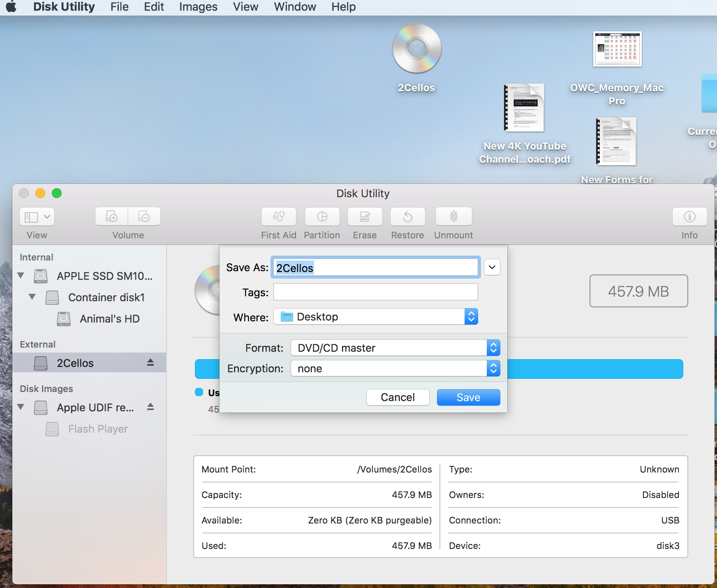Click the Add Volume icon
The image size is (717, 588).
[x=111, y=217]
